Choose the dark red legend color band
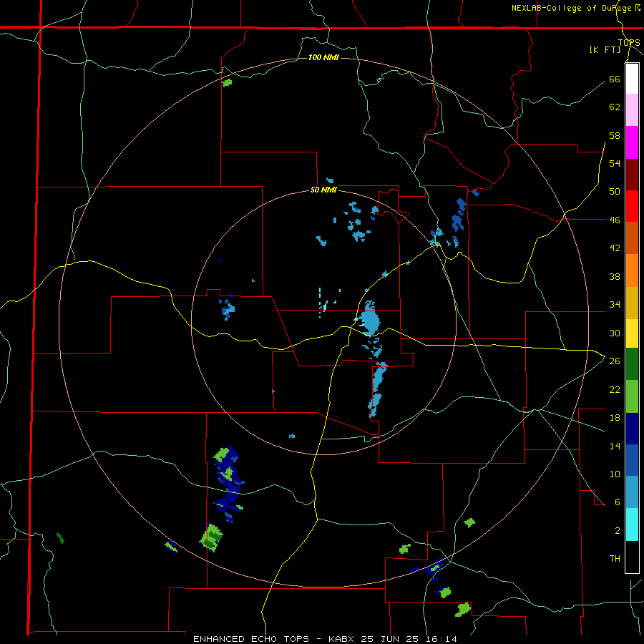The height and width of the screenshot is (644, 644). tap(632, 175)
